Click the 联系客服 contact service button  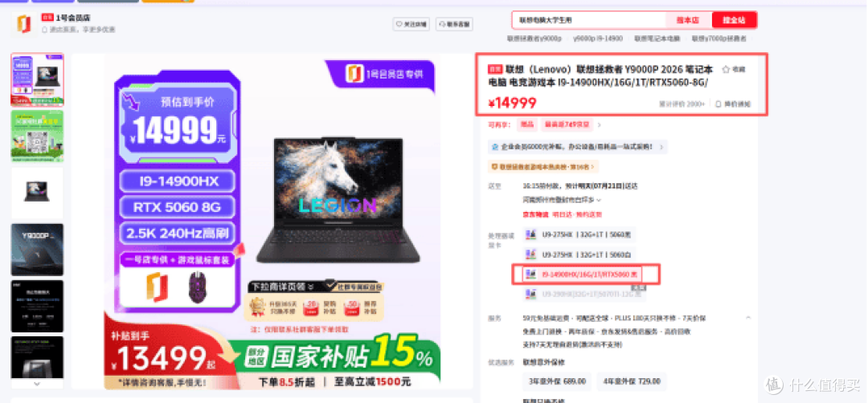click(x=454, y=24)
